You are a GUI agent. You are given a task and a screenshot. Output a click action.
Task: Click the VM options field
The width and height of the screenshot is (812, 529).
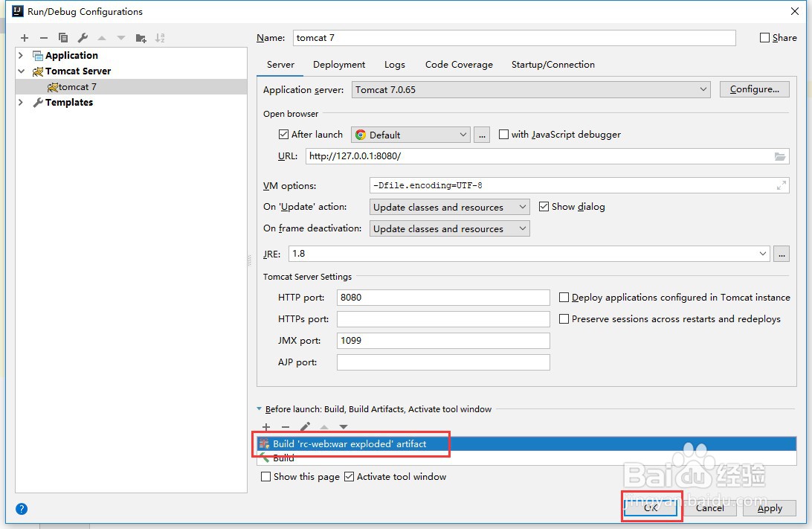pyautogui.click(x=579, y=185)
